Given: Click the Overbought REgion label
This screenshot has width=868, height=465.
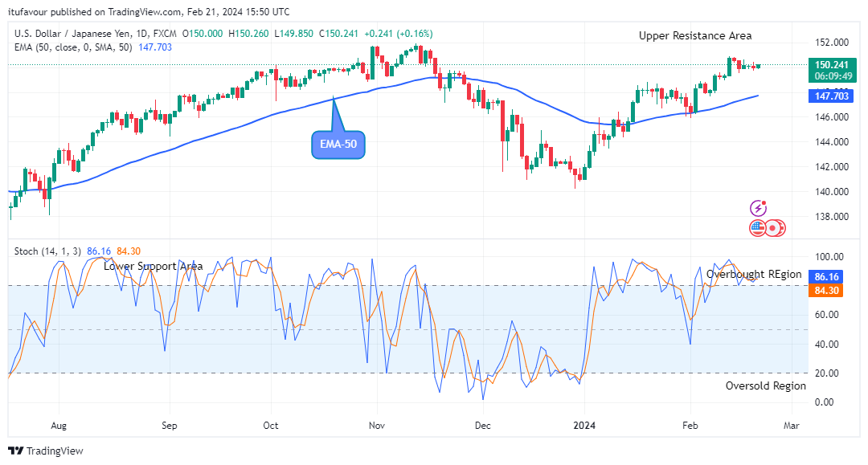Looking at the screenshot, I should click(x=754, y=274).
